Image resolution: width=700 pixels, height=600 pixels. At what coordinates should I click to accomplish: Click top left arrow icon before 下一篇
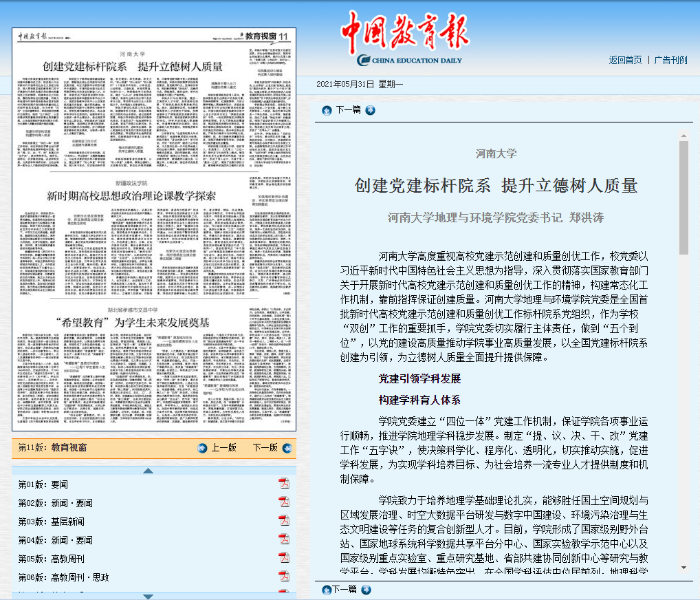[x=327, y=110]
